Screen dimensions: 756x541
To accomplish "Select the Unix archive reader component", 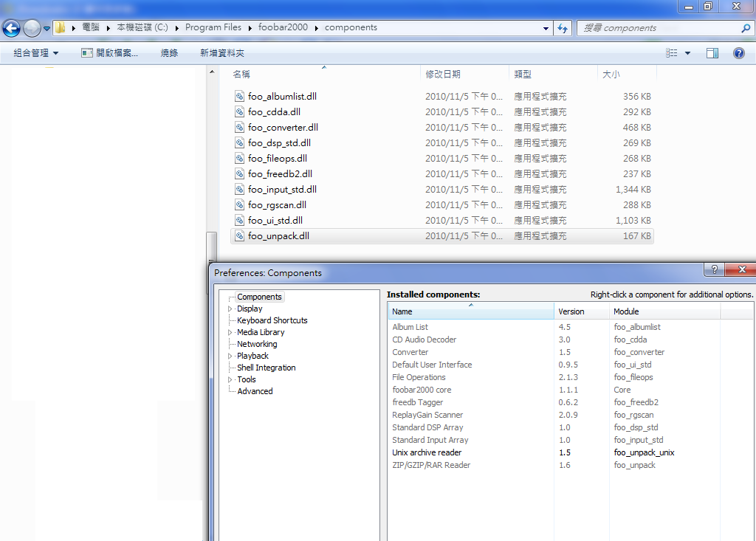I will (x=554, y=452).
